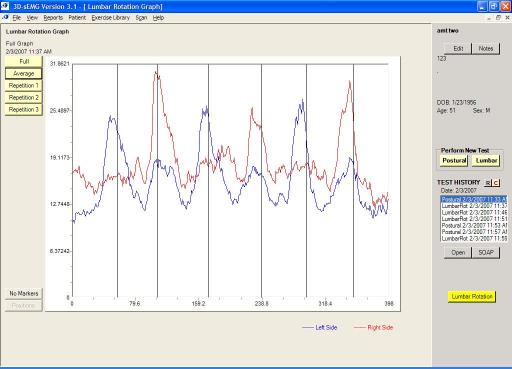
Task: Click the C icon next to Test History
Action: (x=496, y=183)
